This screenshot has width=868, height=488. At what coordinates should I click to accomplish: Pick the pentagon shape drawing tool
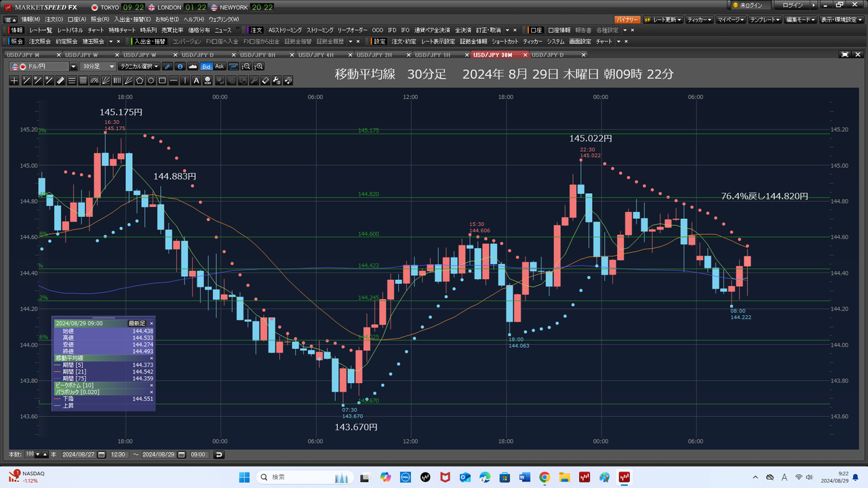[x=140, y=81]
